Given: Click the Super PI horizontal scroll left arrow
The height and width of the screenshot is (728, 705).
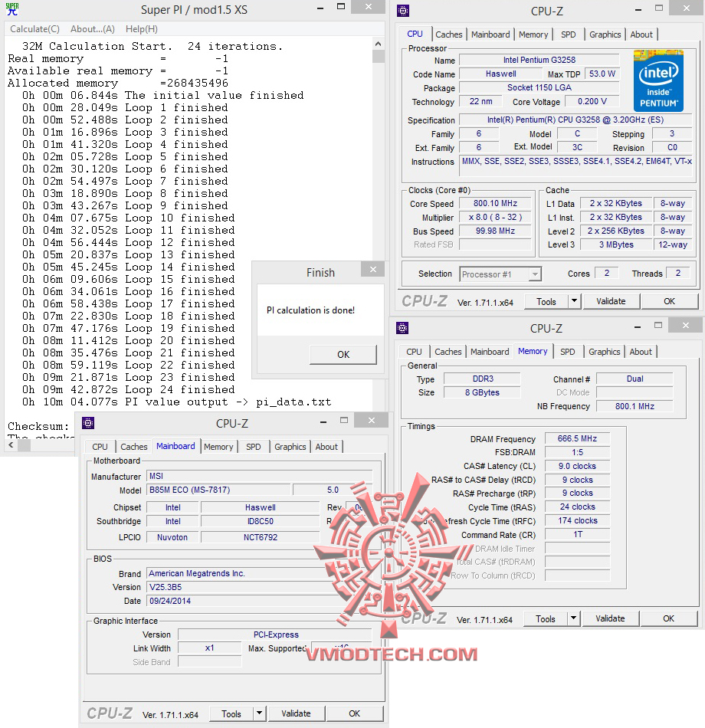Looking at the screenshot, I should 11,444.
